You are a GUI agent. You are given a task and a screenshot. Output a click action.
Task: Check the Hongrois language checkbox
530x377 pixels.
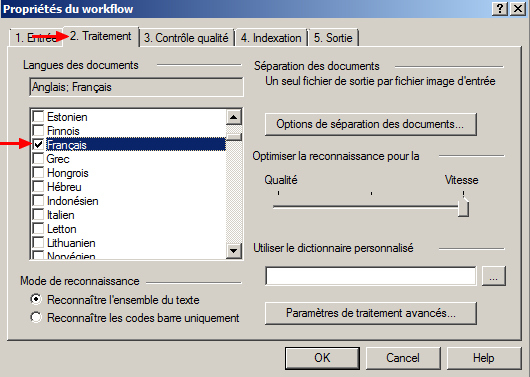(38, 173)
